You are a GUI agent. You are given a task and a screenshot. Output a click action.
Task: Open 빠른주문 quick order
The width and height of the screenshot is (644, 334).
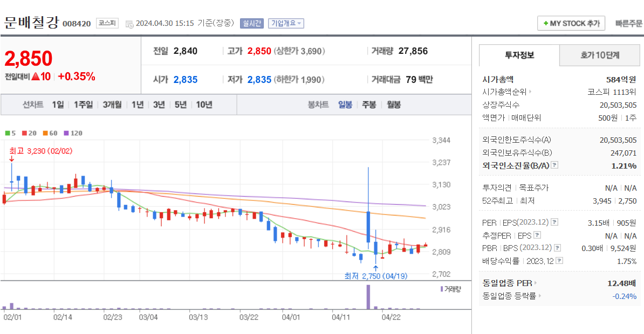click(x=628, y=23)
